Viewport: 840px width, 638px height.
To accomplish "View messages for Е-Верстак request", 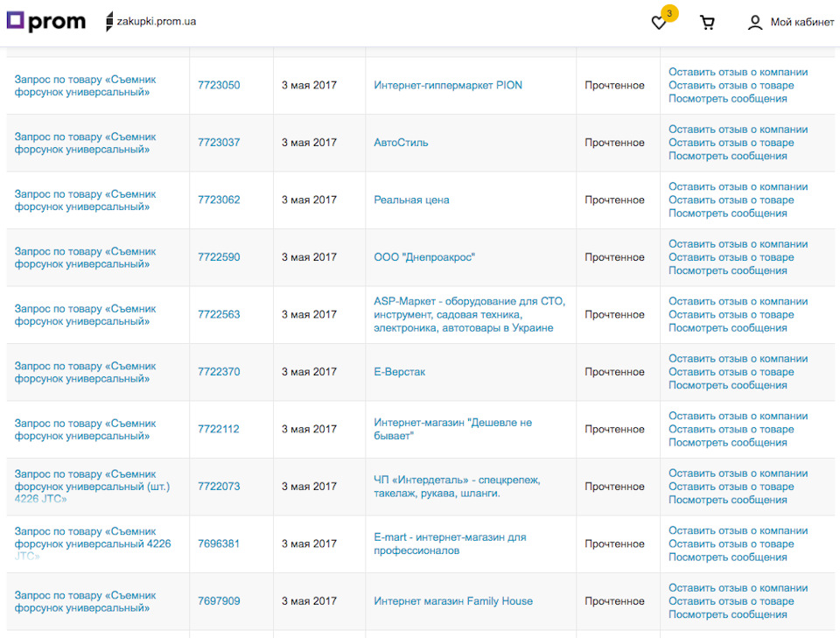I will pyautogui.click(x=727, y=385).
